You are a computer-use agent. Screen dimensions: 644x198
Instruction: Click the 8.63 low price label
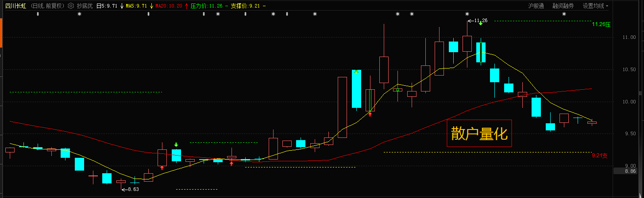pos(133,189)
